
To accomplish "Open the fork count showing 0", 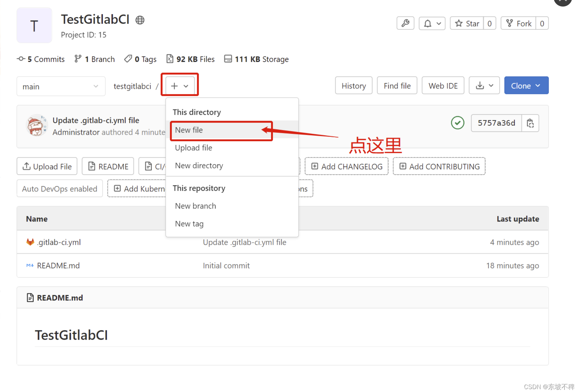I will (542, 23).
